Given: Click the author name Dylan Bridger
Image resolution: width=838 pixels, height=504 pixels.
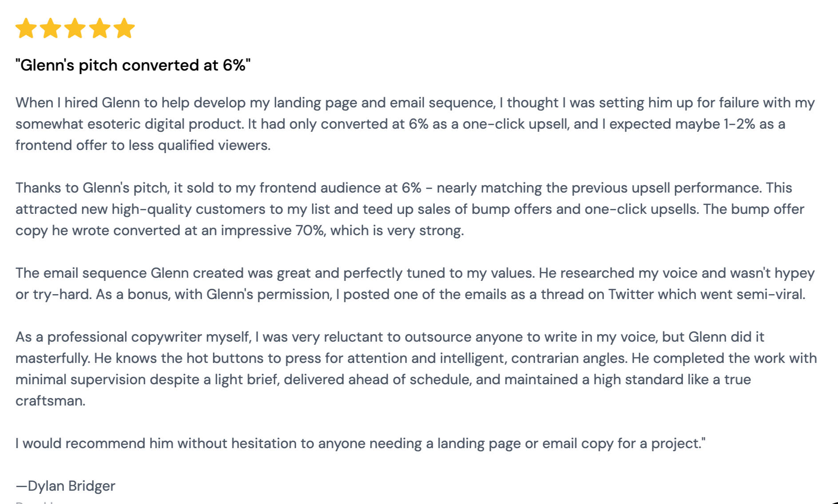Looking at the screenshot, I should (66, 486).
